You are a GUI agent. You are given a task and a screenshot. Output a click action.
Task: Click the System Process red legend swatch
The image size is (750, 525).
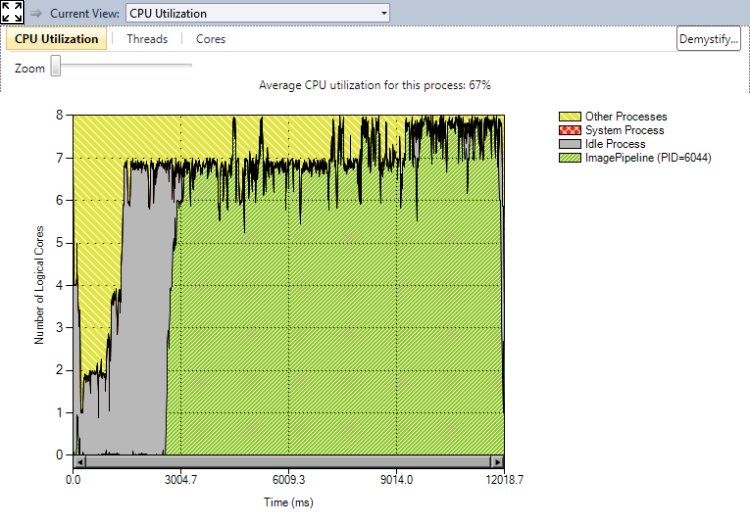[570, 130]
